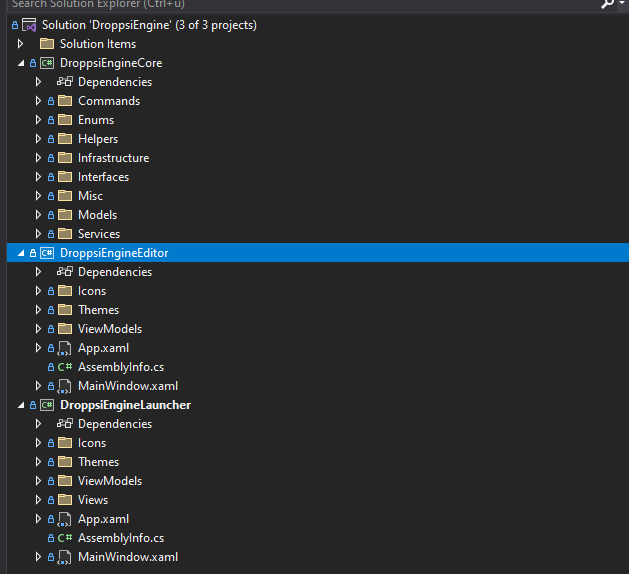Viewport: 629px width, 574px height.
Task: Expand Dependencies under DroppsiEngineCore
Action: (38, 81)
